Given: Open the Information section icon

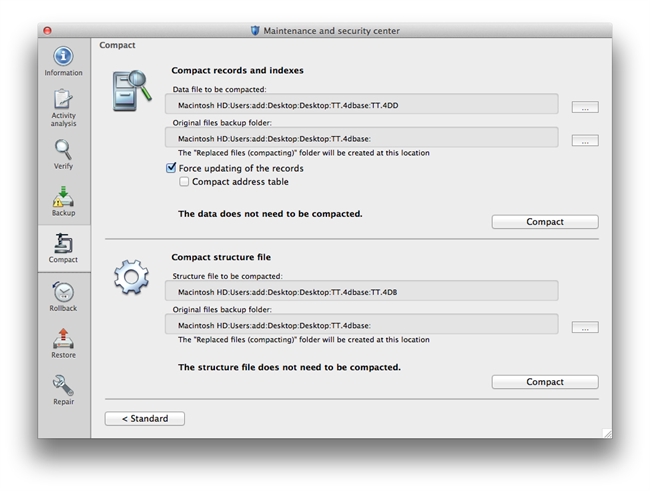Looking at the screenshot, I should 63,57.
